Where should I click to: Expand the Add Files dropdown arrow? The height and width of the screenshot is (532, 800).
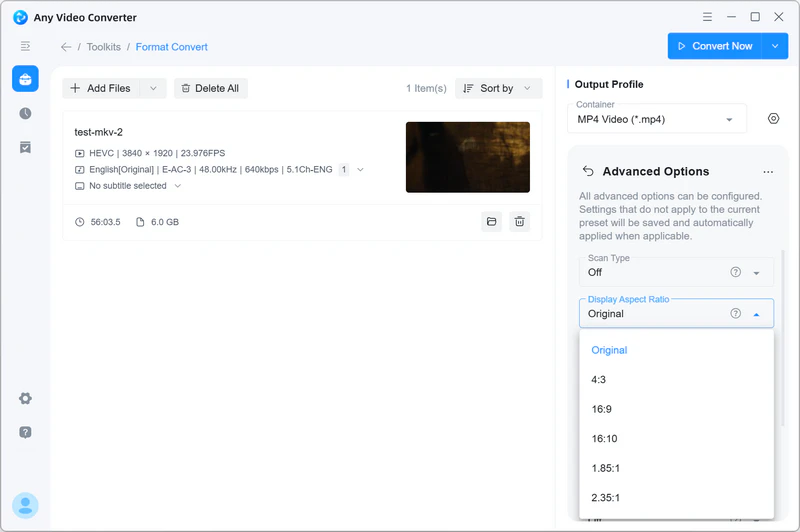click(x=153, y=88)
